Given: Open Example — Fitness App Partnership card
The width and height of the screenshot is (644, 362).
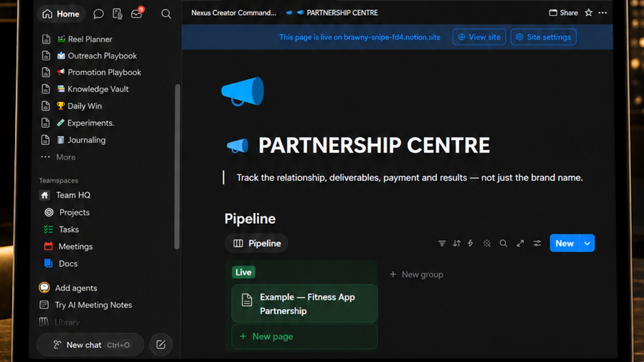Looking at the screenshot, I should coord(304,304).
